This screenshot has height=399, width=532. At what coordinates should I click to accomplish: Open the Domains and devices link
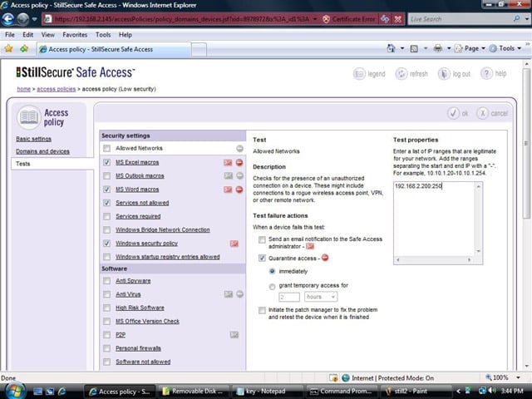(x=42, y=151)
